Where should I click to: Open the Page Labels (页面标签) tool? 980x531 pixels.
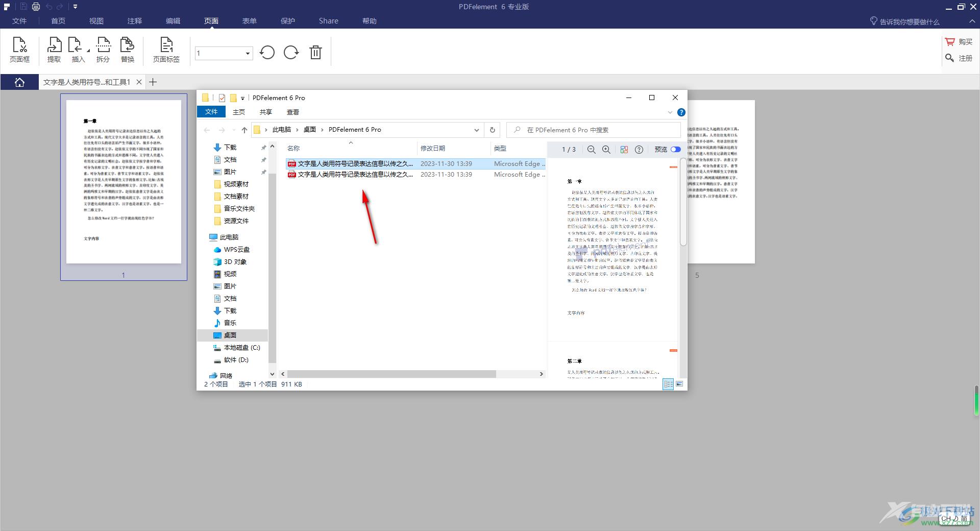pos(166,50)
